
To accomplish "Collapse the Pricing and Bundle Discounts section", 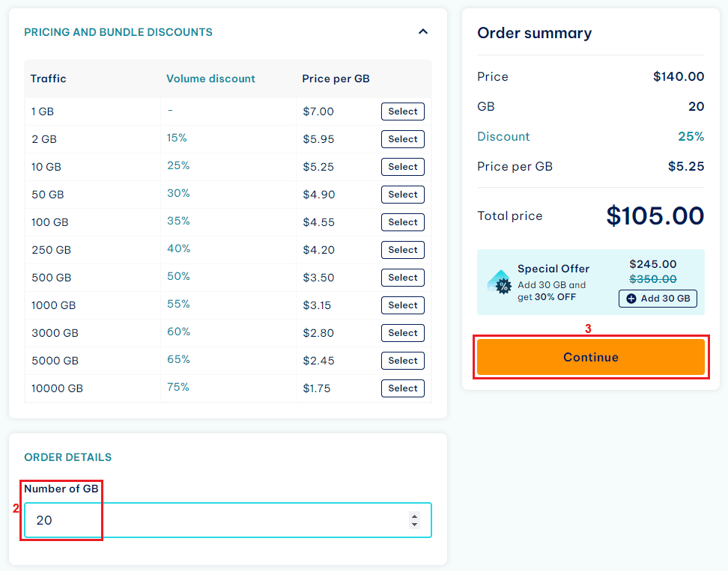I will (x=423, y=32).
